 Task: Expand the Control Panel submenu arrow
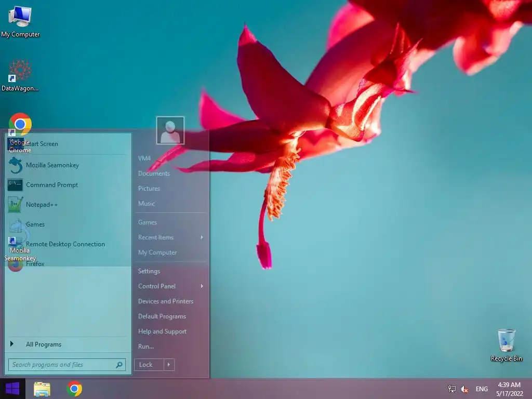click(x=202, y=286)
